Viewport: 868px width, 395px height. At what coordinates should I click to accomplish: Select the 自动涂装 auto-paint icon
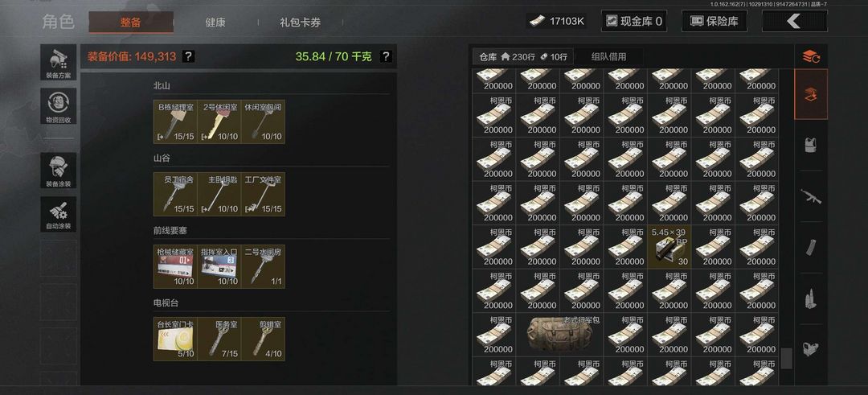tap(58, 214)
